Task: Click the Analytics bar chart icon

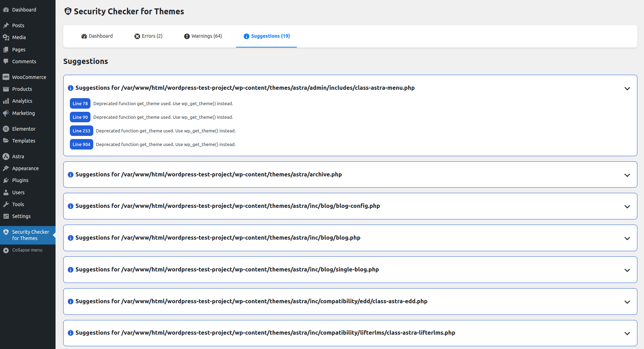Action: (x=6, y=101)
